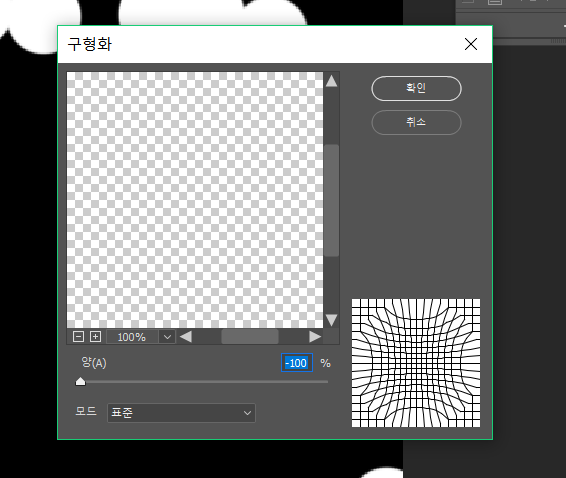Close the 구형화 dialog
566x478 pixels.
click(x=471, y=44)
